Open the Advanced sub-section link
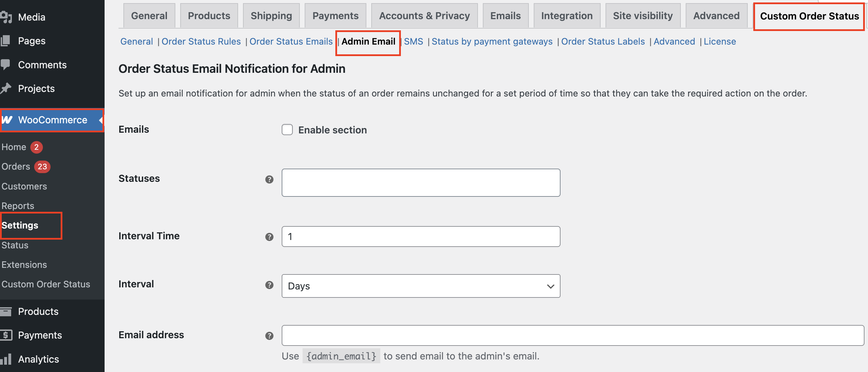 pyautogui.click(x=674, y=41)
